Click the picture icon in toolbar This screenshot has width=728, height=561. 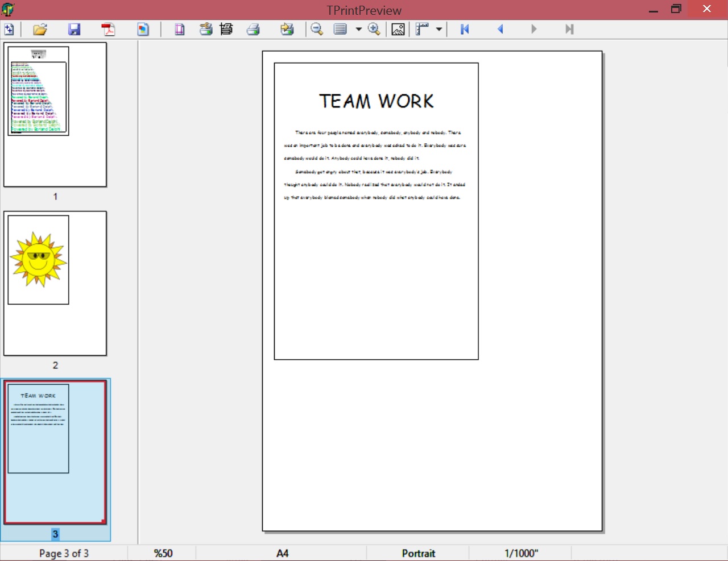click(398, 29)
